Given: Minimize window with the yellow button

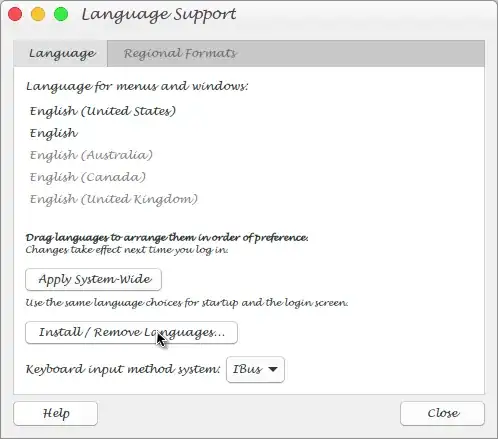Looking at the screenshot, I should coord(38,14).
